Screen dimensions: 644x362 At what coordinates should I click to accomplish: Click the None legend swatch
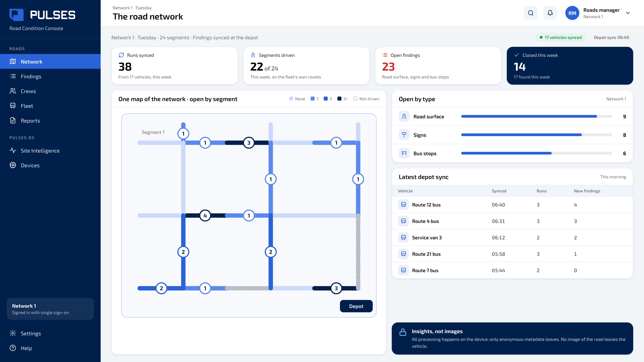(x=291, y=99)
